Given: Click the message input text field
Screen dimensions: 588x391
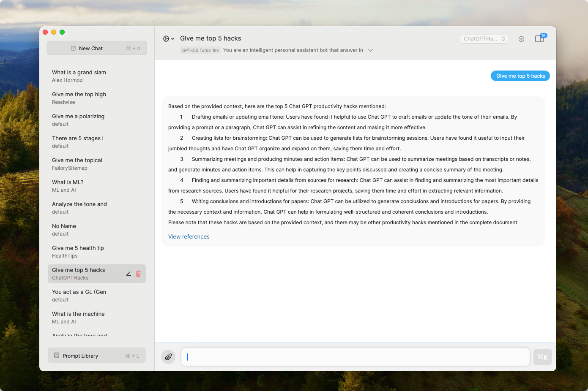Looking at the screenshot, I should pos(355,357).
